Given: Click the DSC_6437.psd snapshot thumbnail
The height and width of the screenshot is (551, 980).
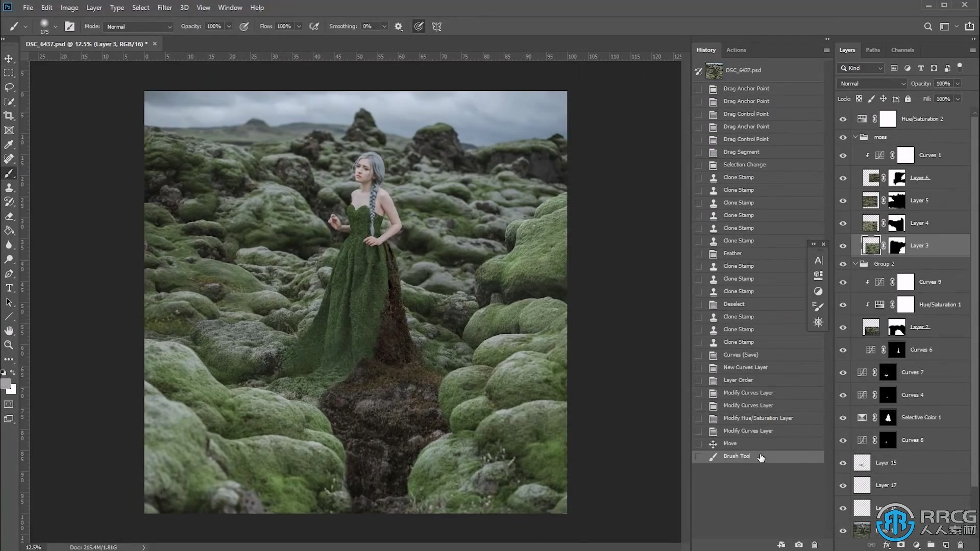Looking at the screenshot, I should coord(714,71).
